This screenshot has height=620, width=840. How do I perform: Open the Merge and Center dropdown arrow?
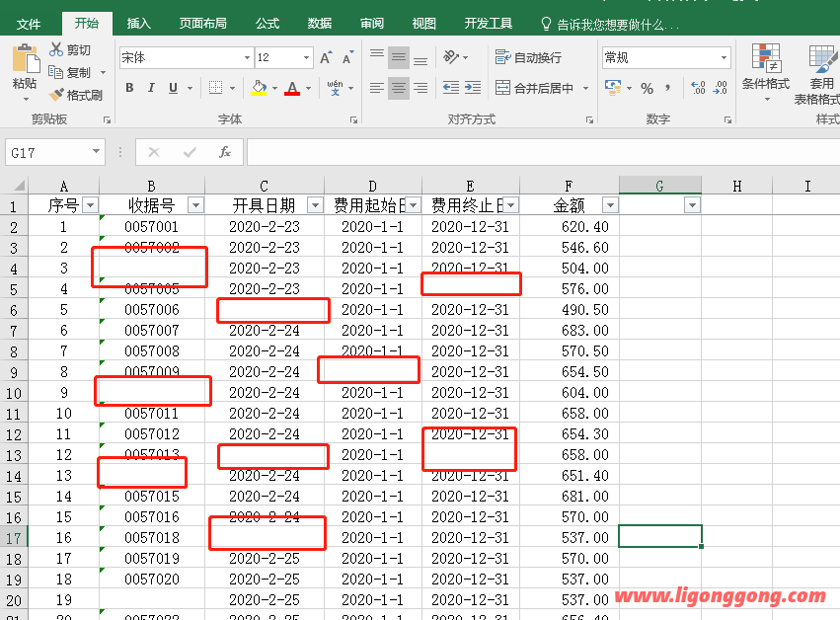(x=585, y=89)
